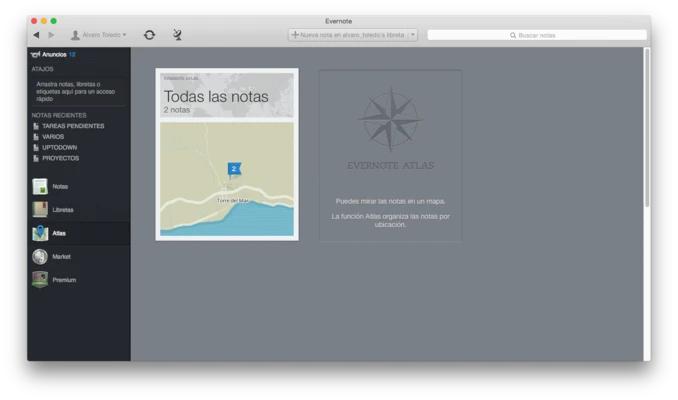
Task: Click Torre del Mar map label
Action: pyautogui.click(x=233, y=200)
